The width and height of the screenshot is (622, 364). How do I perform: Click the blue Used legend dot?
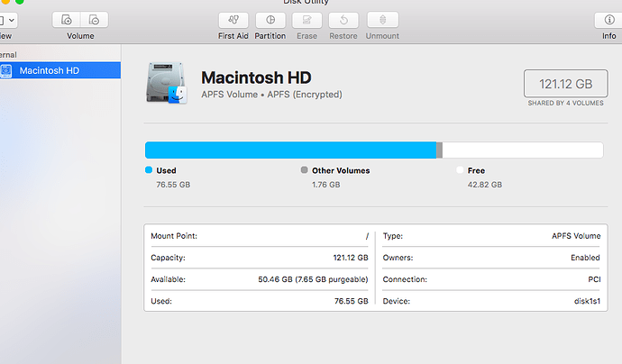pos(149,170)
